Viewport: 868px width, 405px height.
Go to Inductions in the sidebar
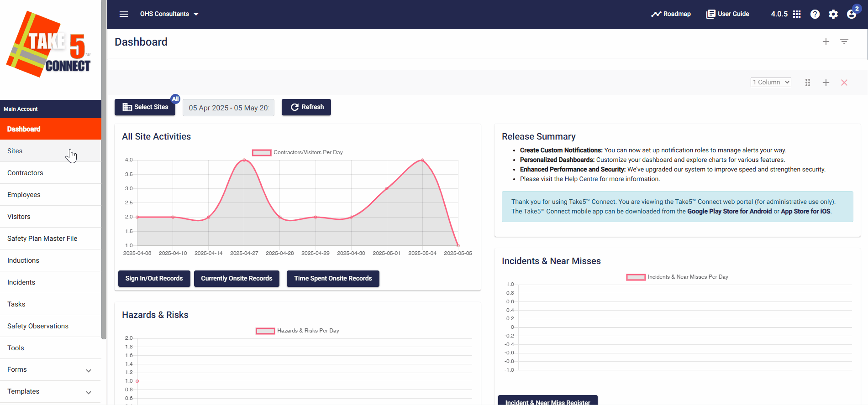click(51, 260)
